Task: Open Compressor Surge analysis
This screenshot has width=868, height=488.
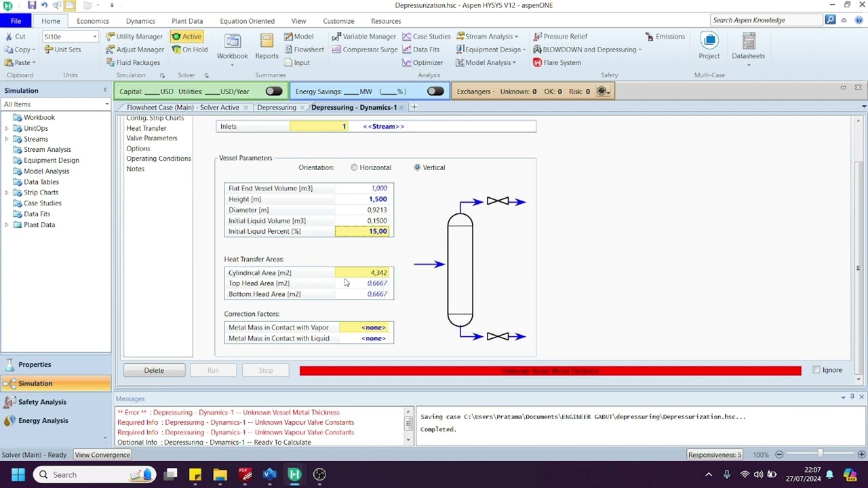Action: tap(365, 49)
